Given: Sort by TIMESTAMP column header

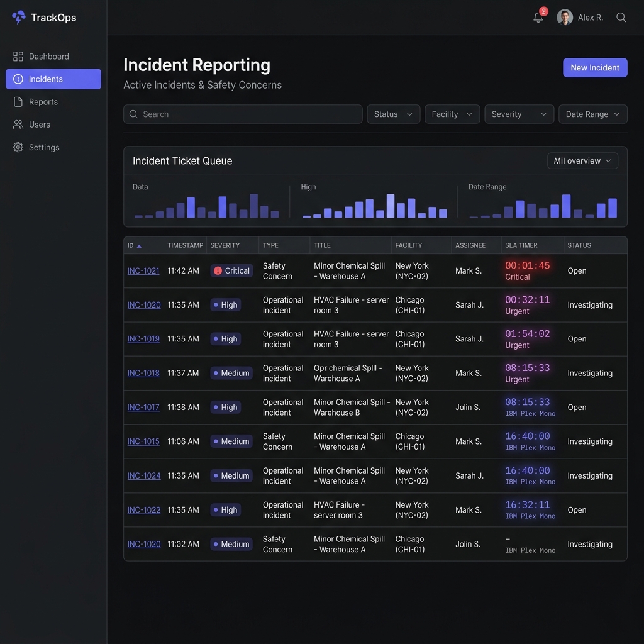Looking at the screenshot, I should (186, 245).
